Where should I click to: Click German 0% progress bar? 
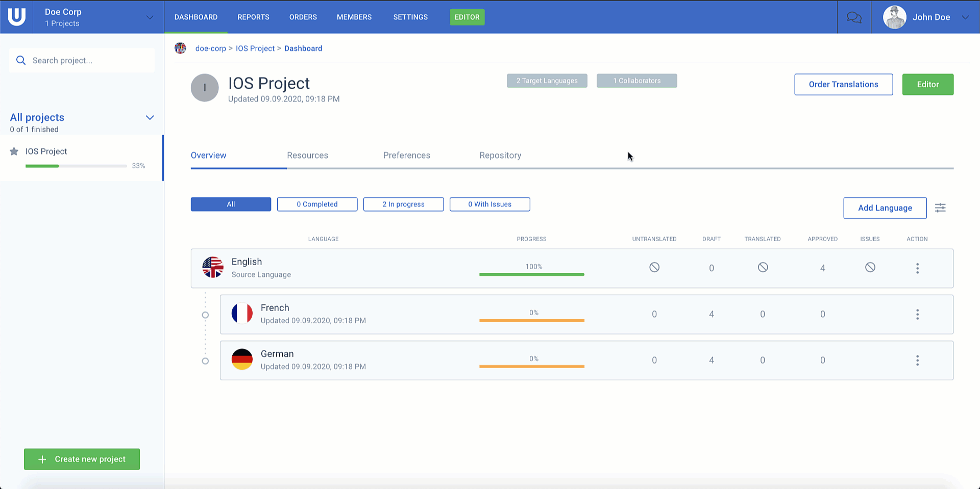[531, 366]
